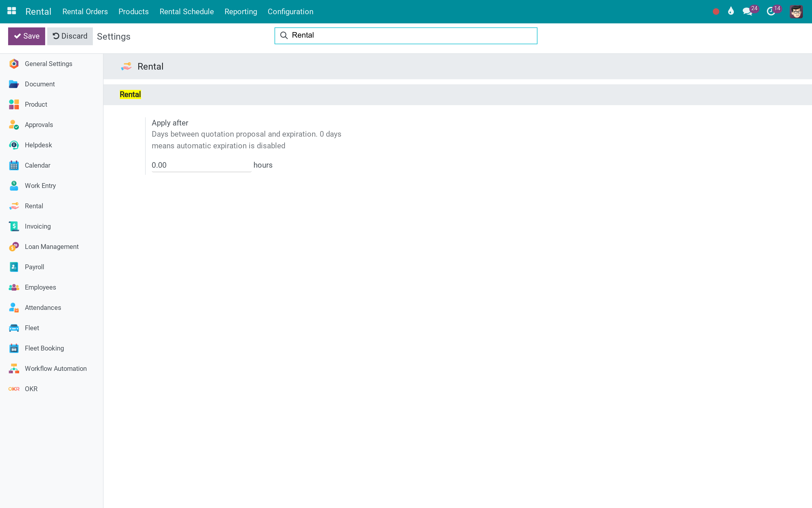
Task: Focus the settings search field containing Rental
Action: [406, 36]
